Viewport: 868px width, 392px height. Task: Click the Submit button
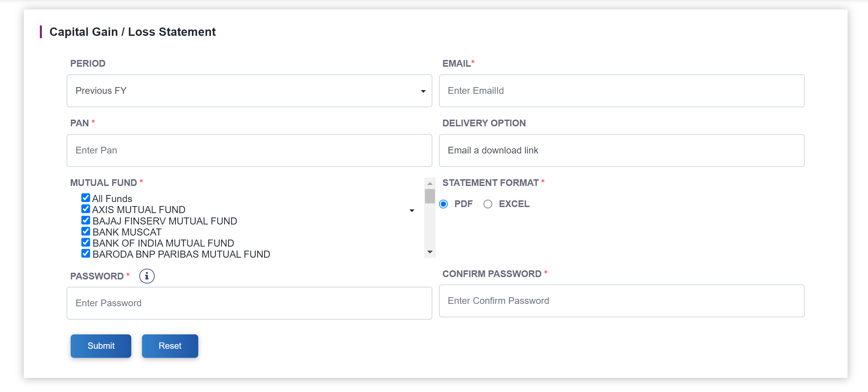(101, 346)
